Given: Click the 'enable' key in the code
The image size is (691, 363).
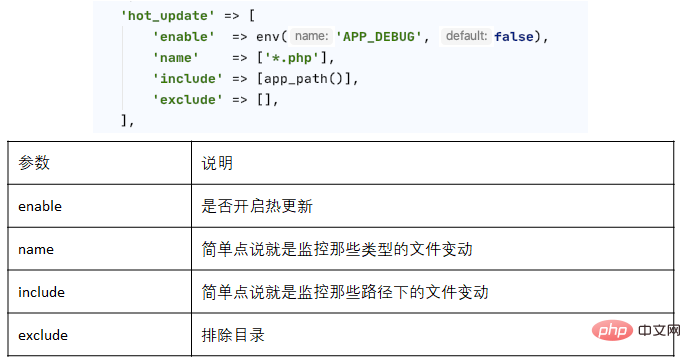Looking at the screenshot, I should 183,37.
